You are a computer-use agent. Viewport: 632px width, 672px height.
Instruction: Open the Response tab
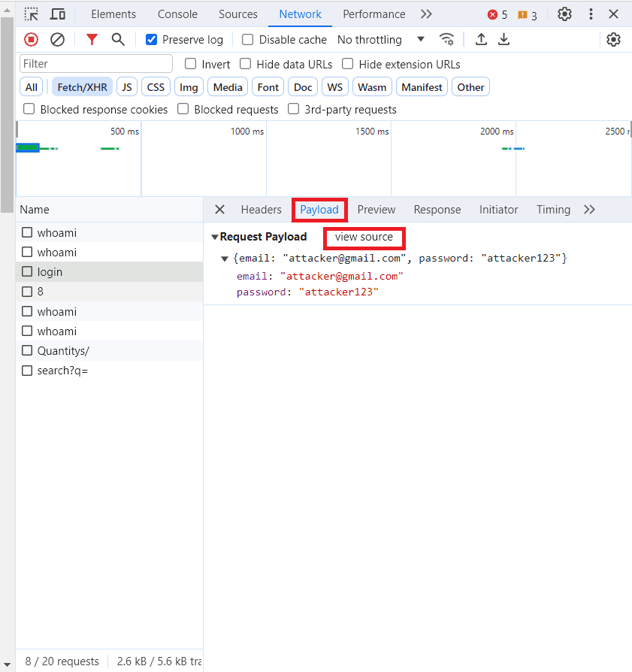[437, 210]
